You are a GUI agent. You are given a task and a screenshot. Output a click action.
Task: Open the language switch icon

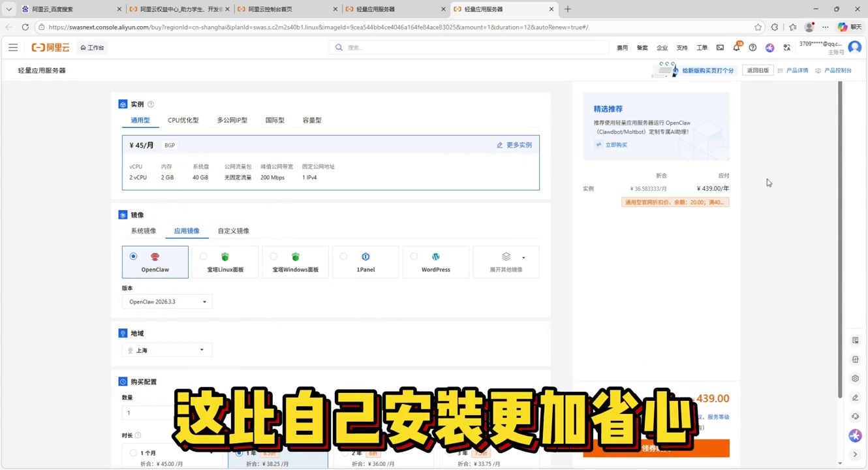point(787,48)
